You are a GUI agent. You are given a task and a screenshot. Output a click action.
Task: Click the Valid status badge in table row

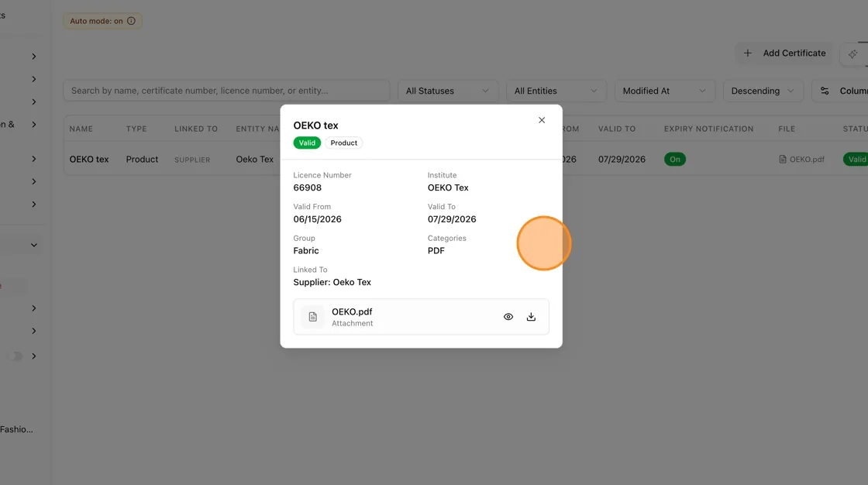pyautogui.click(x=856, y=160)
